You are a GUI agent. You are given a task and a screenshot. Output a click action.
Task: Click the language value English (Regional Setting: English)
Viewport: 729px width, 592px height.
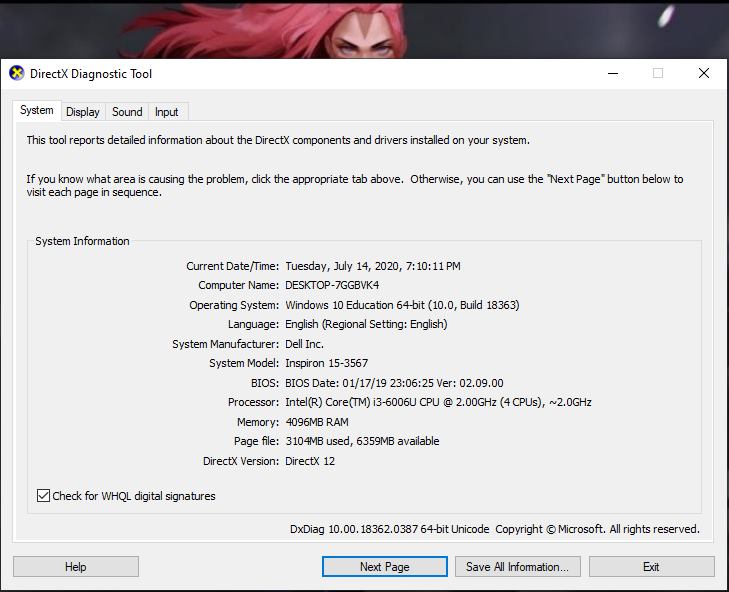(366, 324)
